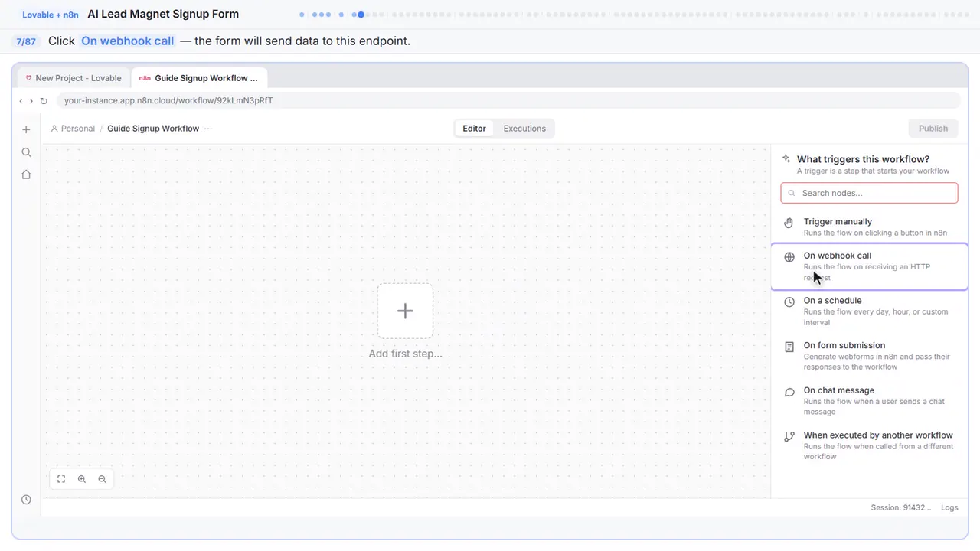Go to the Personal breadcrumb
The width and height of the screenshot is (980, 551).
[x=73, y=129]
